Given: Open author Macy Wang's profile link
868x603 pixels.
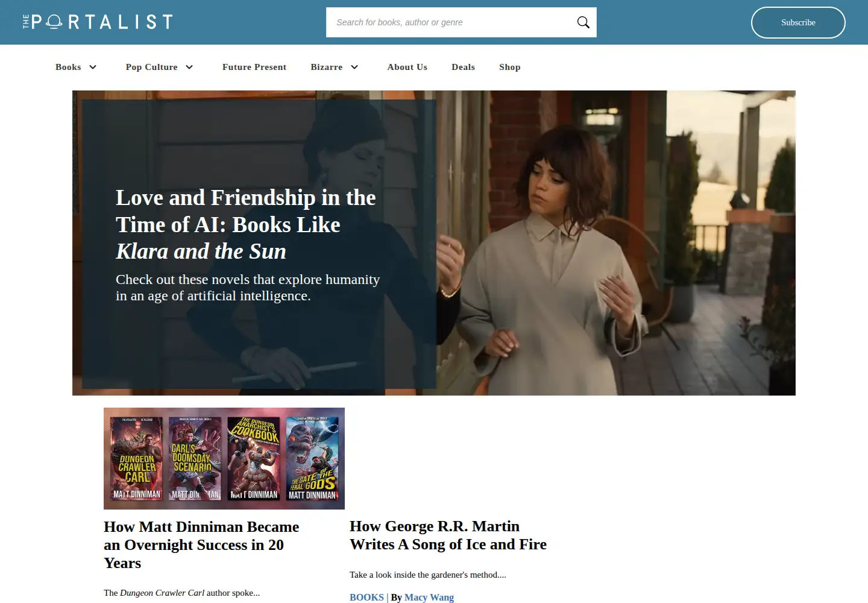Looking at the screenshot, I should [x=429, y=597].
